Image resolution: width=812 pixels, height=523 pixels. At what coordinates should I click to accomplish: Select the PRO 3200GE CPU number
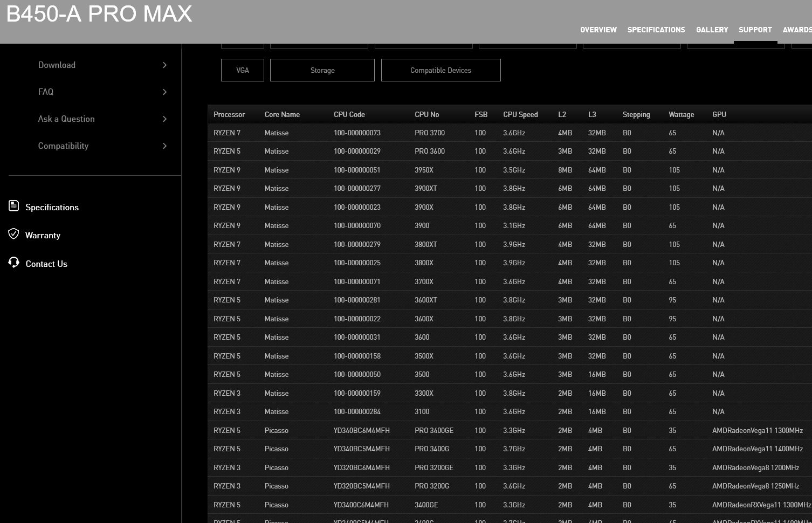(434, 467)
